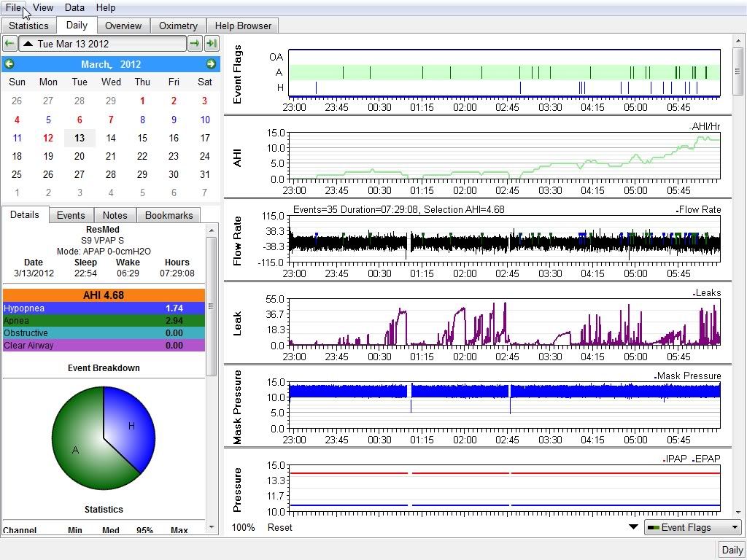Go to next day with right arrow

[x=194, y=44]
